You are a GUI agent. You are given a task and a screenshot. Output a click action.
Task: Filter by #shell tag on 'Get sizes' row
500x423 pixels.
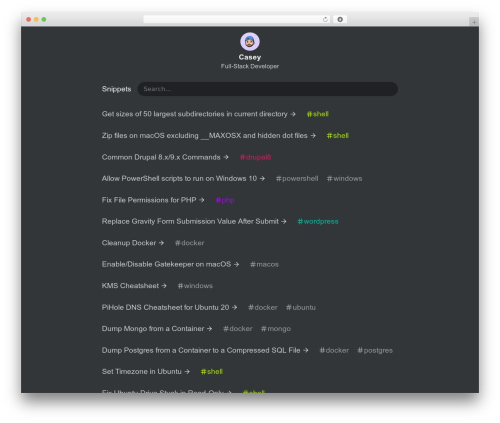coord(318,114)
